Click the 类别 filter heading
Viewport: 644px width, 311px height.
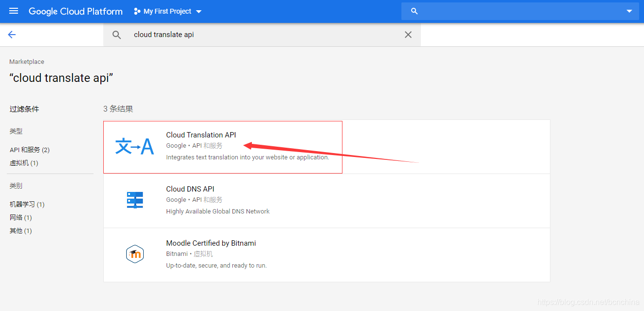click(16, 186)
